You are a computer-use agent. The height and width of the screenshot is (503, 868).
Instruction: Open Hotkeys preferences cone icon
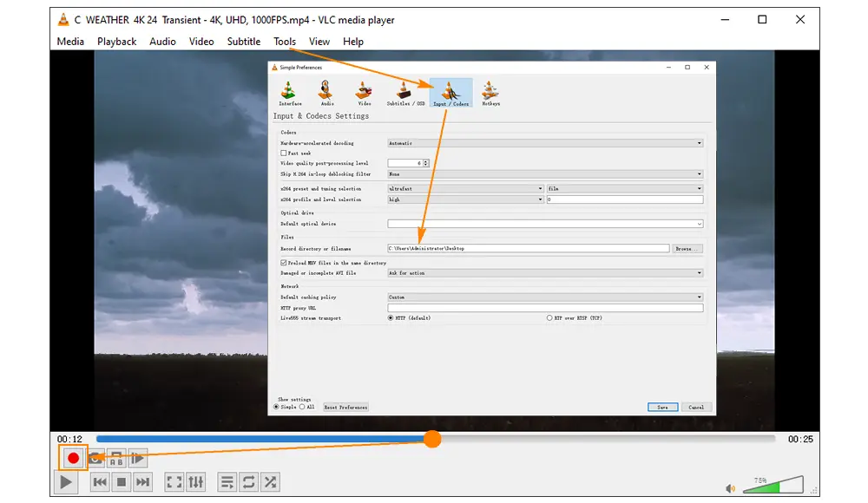(x=490, y=93)
